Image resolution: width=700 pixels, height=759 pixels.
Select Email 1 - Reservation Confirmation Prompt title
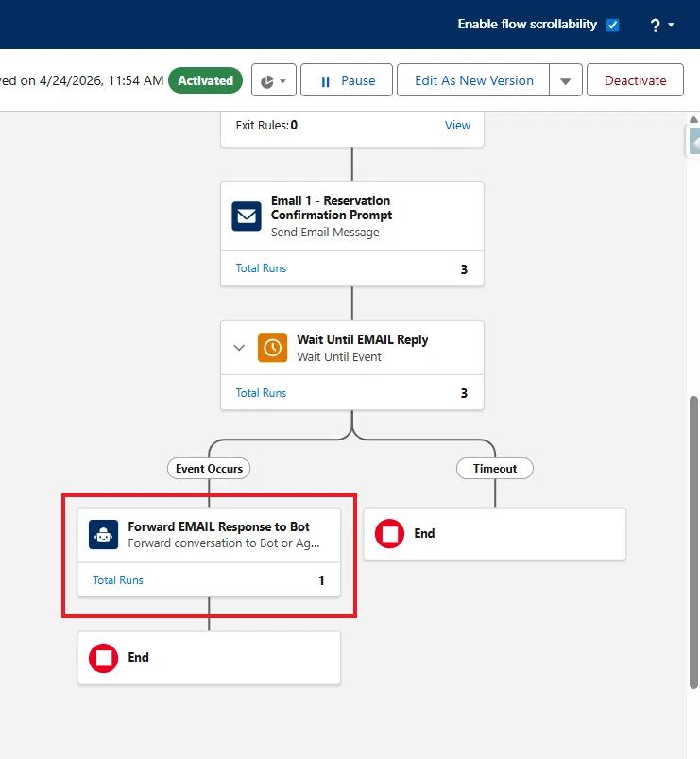(x=332, y=208)
